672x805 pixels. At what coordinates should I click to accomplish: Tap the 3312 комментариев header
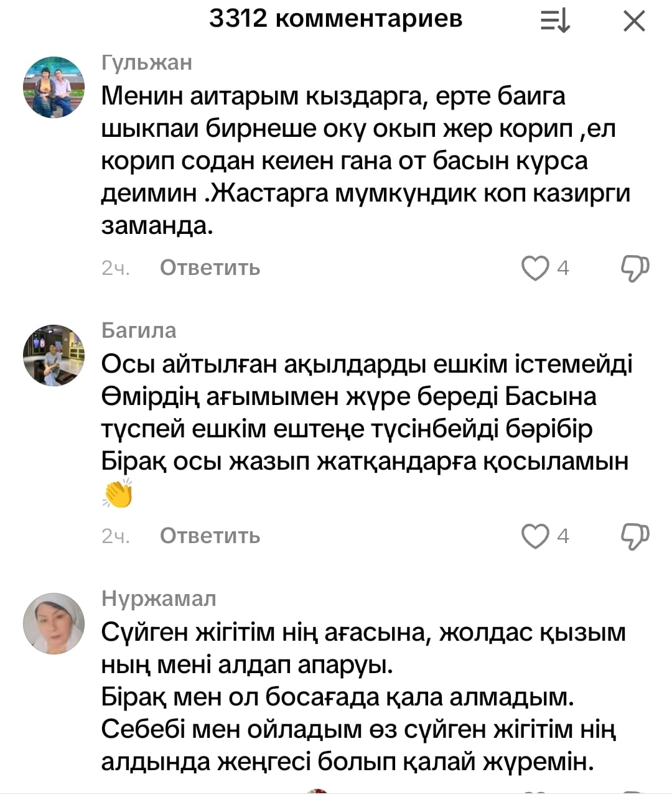[x=336, y=19]
